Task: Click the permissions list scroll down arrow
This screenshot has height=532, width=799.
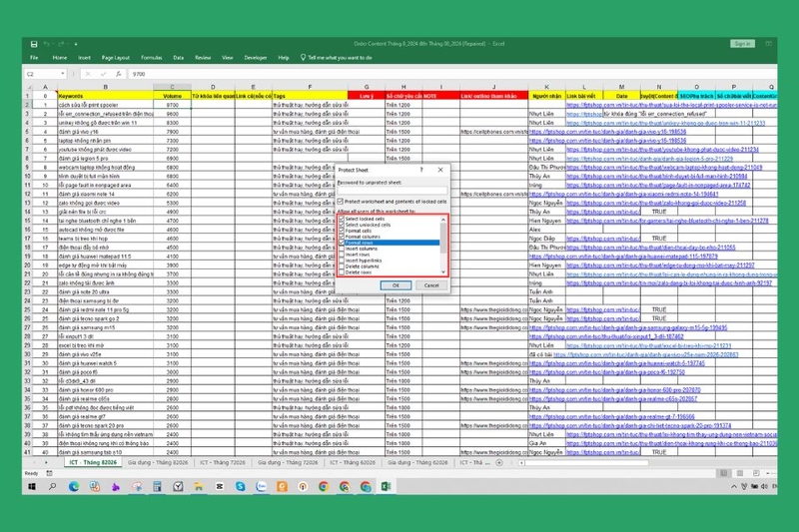Action: [442, 272]
